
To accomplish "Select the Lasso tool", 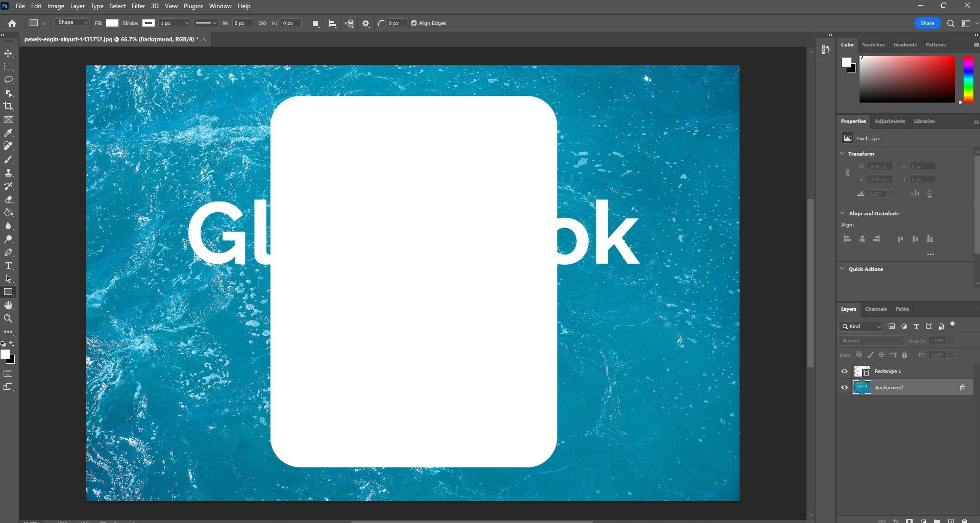I will coord(9,80).
